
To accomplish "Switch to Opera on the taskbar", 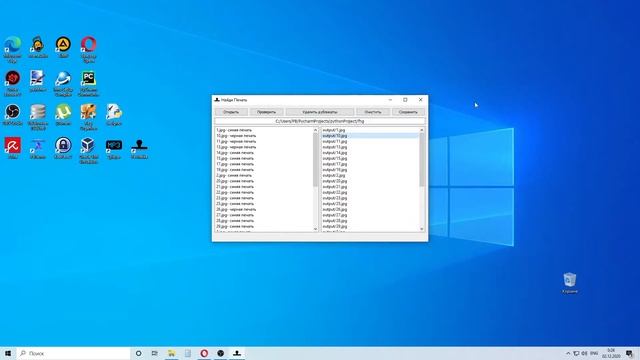I will tap(204, 353).
